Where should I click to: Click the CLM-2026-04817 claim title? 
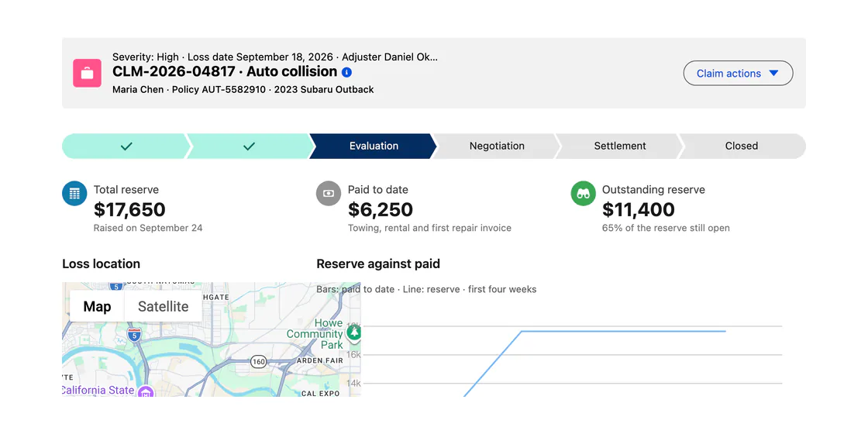pyautogui.click(x=225, y=71)
